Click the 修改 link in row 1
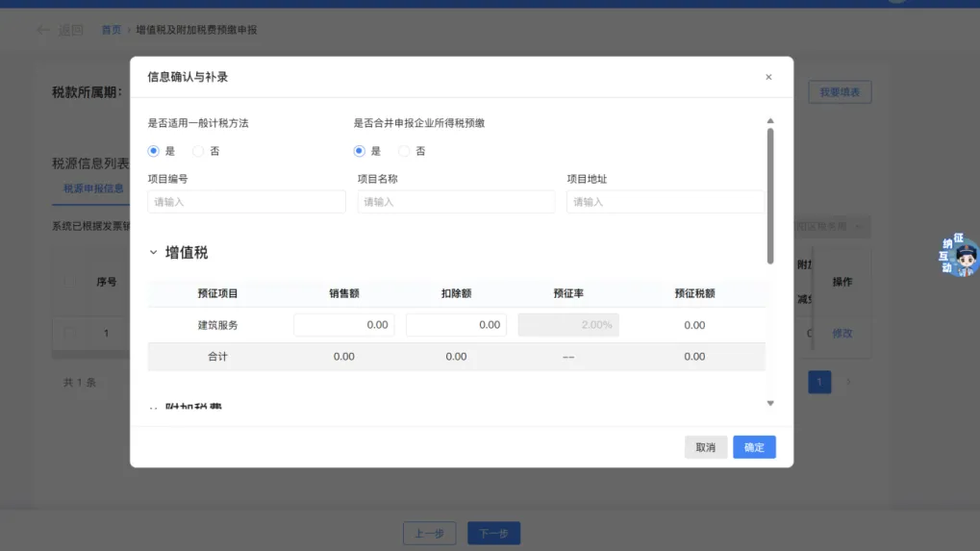This screenshot has height=551, width=980. click(842, 333)
